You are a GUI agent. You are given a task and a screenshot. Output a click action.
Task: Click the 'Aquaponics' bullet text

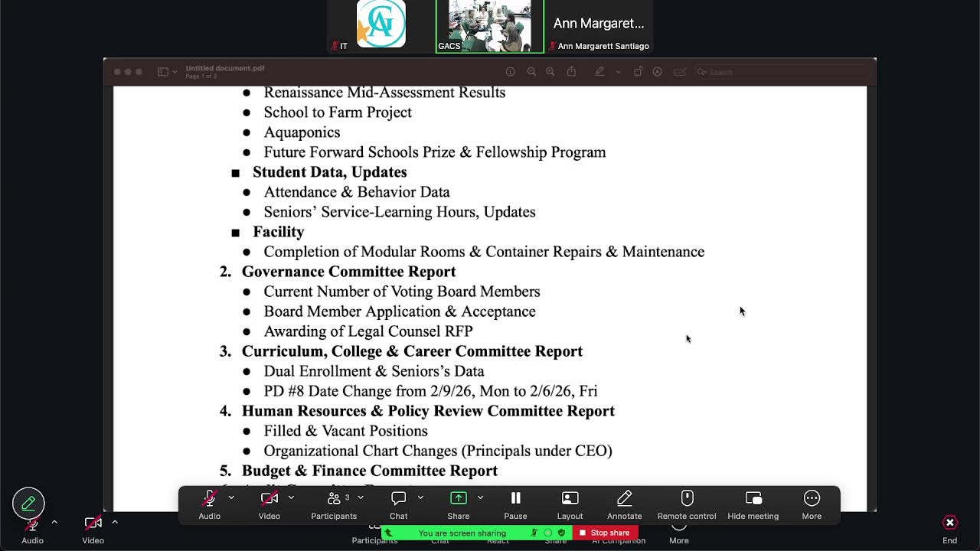(x=302, y=132)
